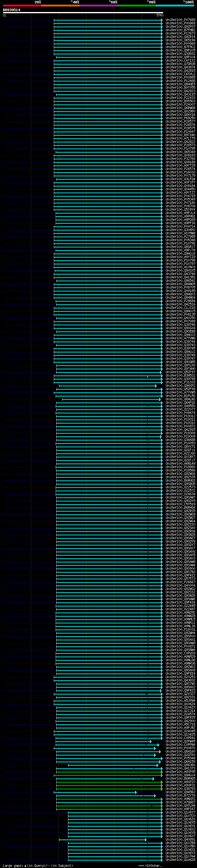Click label UniRef100_B1PLM0
This screenshot has height=868, width=197.
[180, 396]
